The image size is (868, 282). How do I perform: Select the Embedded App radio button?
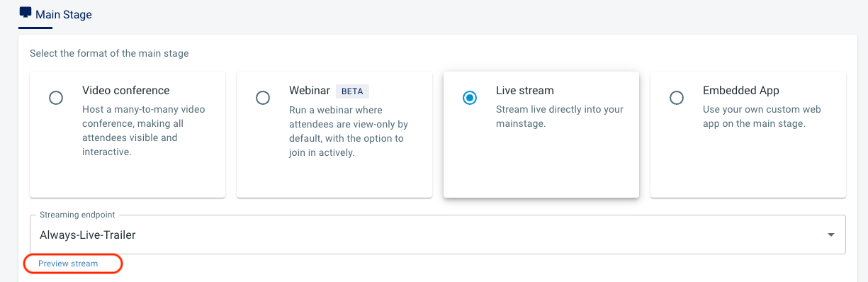point(677,98)
